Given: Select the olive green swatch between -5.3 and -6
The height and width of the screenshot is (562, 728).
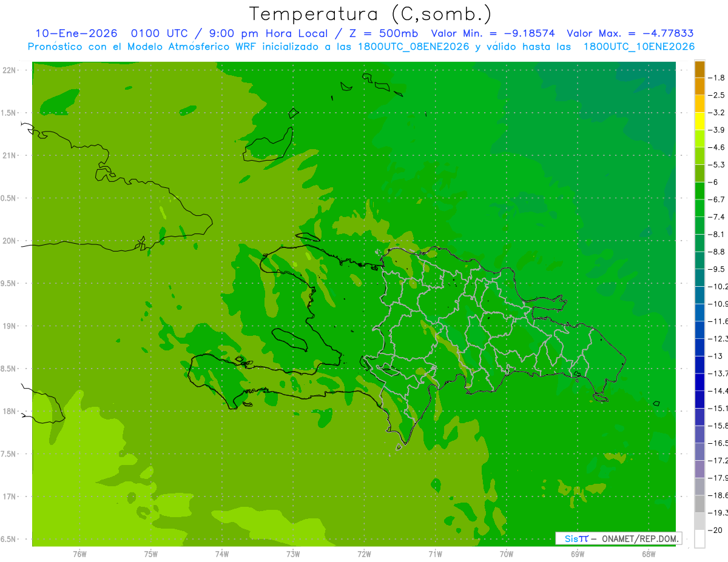Looking at the screenshot, I should click(x=699, y=173).
